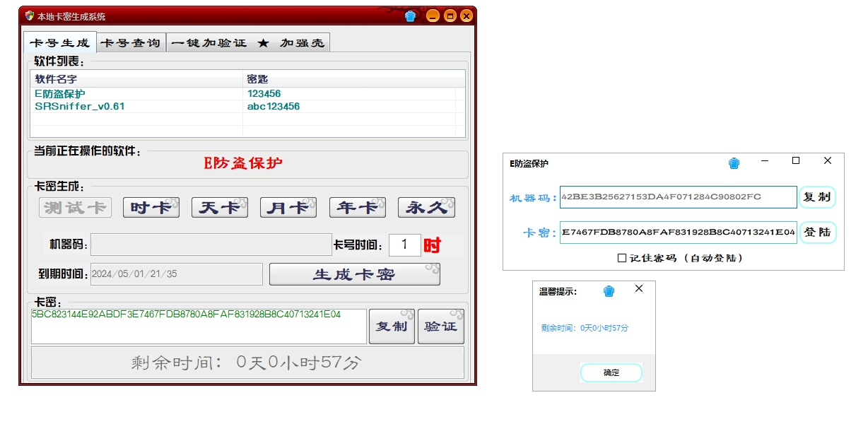Click the key value 123456

264,93
